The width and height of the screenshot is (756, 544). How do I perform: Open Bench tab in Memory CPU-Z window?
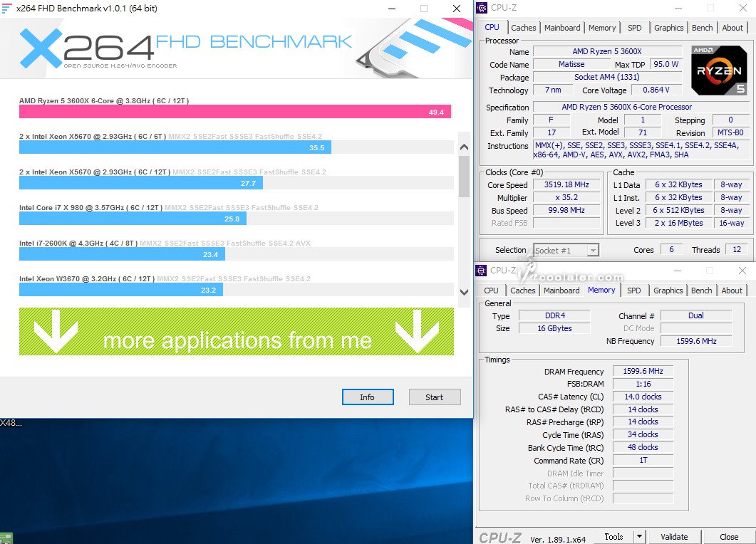(x=701, y=291)
